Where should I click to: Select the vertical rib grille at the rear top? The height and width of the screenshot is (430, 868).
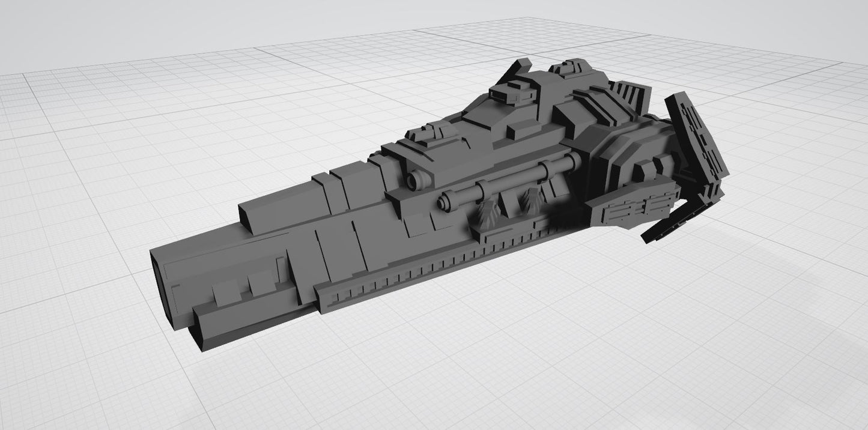(628, 95)
